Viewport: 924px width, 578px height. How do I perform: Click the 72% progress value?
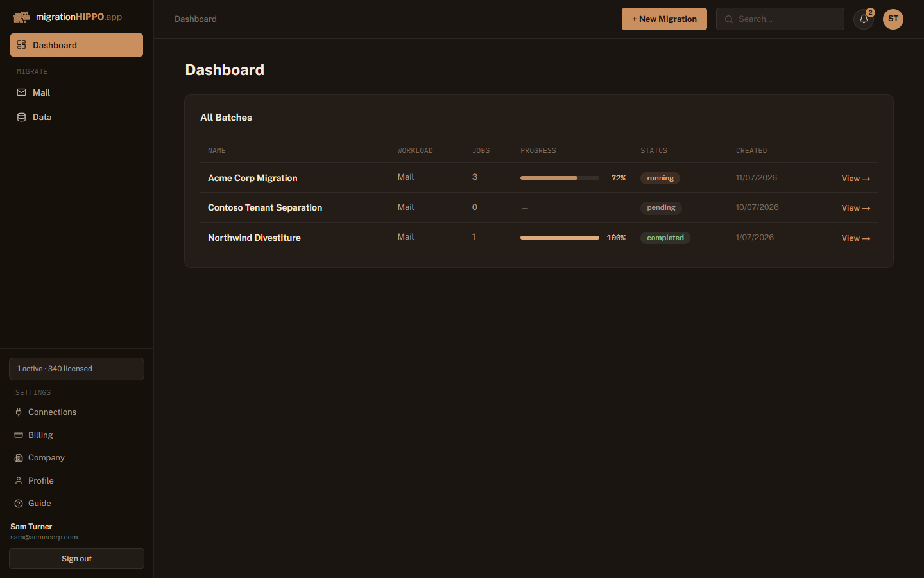pos(619,178)
